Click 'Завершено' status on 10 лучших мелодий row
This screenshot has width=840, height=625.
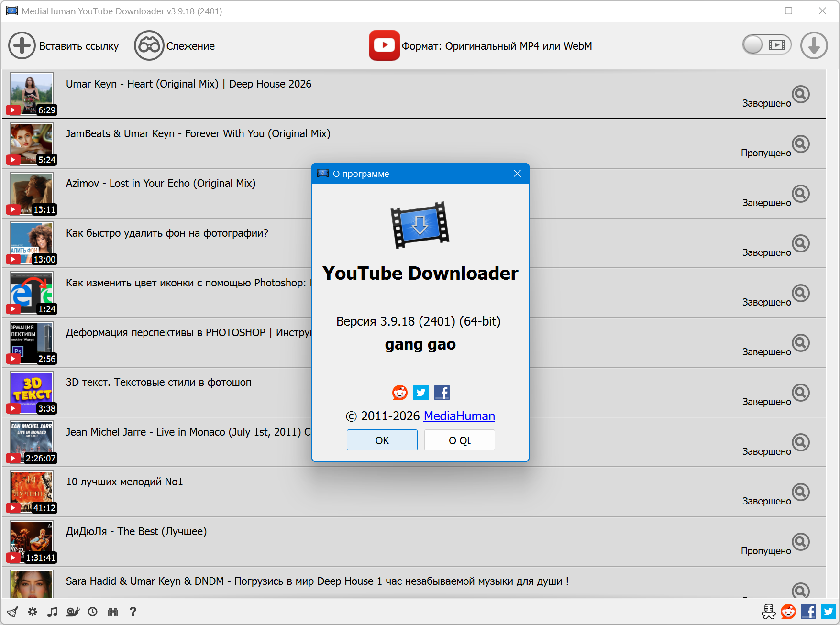pos(766,501)
